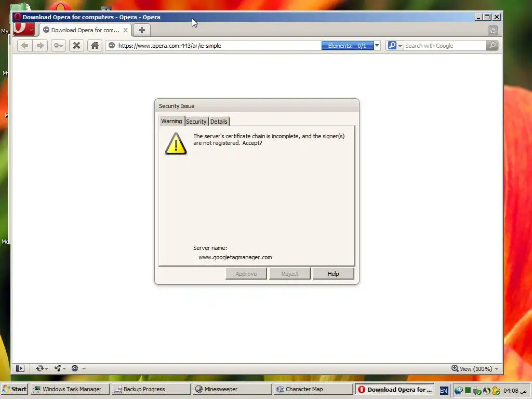Switch to the Warning tab
This screenshot has height=399, width=532.
[x=171, y=121]
